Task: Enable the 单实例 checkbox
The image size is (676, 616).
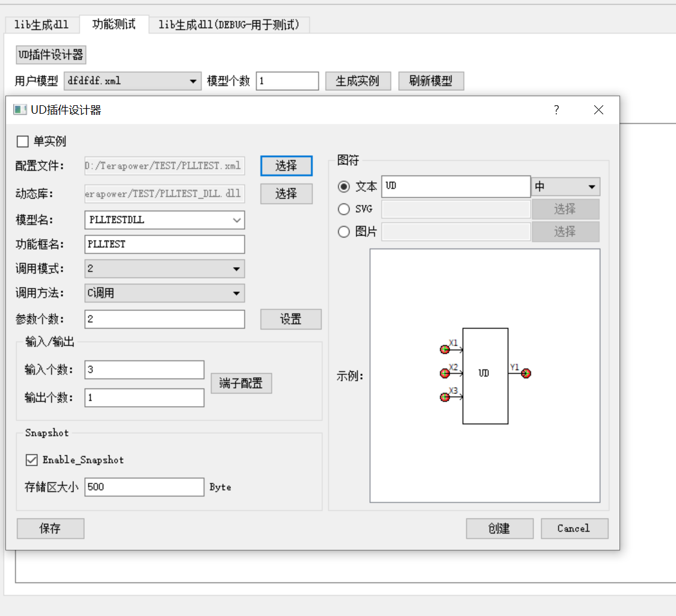Action: click(x=23, y=142)
